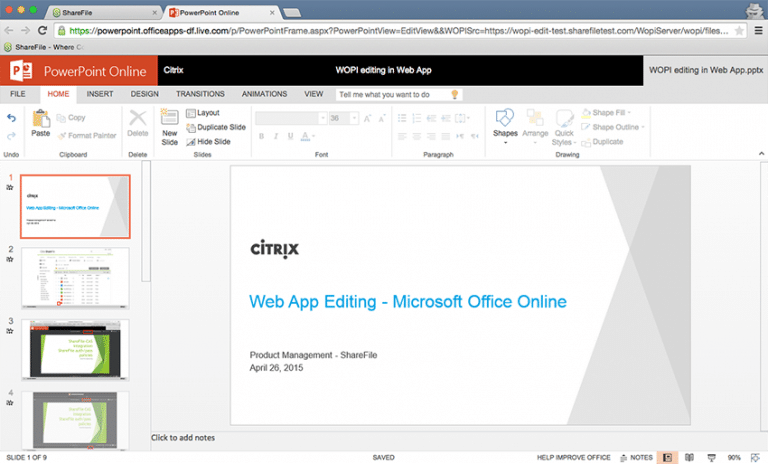This screenshot has width=768, height=464.
Task: Toggle numbered list
Action: pos(417,118)
